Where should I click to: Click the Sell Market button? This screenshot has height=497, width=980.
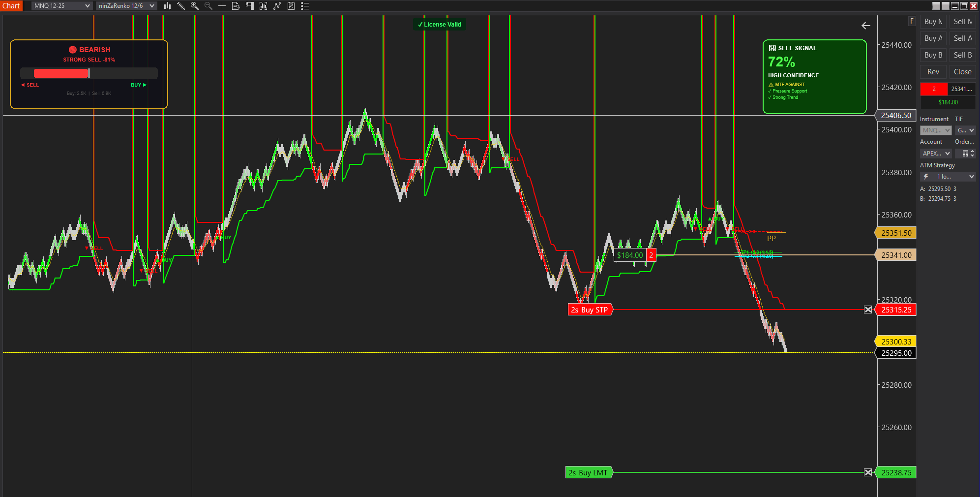pyautogui.click(x=962, y=22)
